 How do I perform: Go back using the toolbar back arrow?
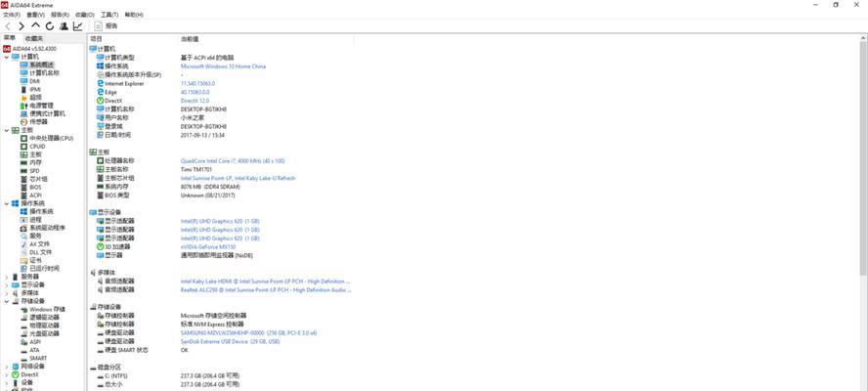point(8,26)
